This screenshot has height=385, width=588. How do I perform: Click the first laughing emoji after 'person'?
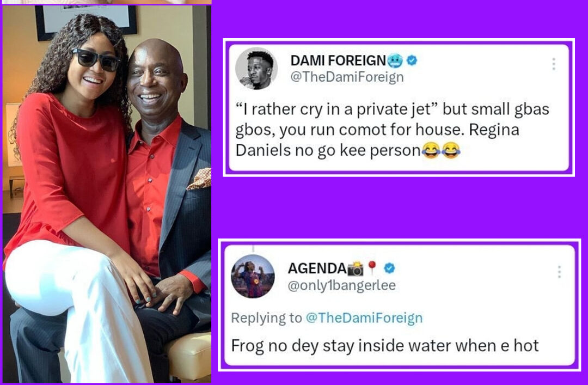[x=431, y=150]
